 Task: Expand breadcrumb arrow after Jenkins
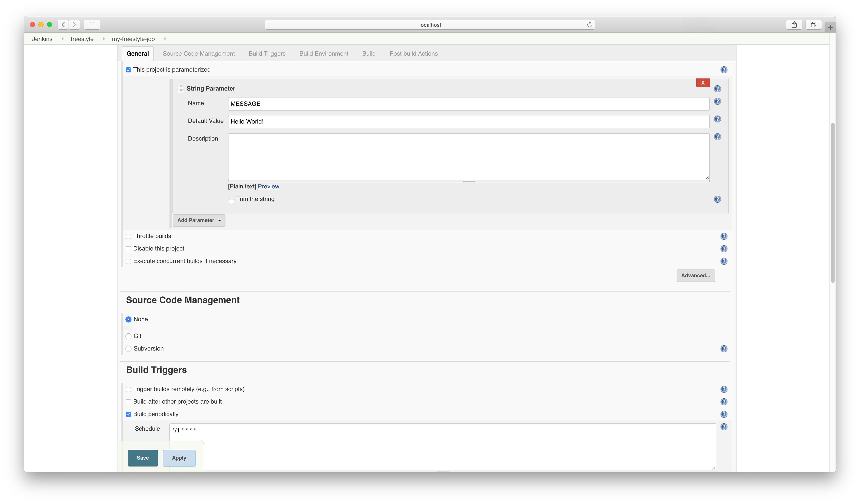point(63,39)
